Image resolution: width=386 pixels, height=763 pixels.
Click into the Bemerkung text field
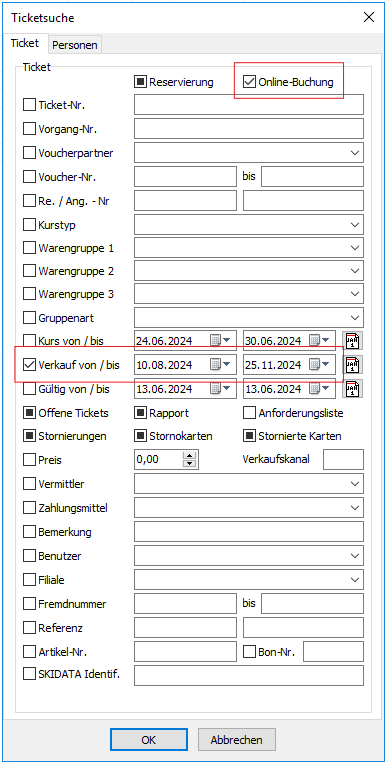click(x=249, y=531)
